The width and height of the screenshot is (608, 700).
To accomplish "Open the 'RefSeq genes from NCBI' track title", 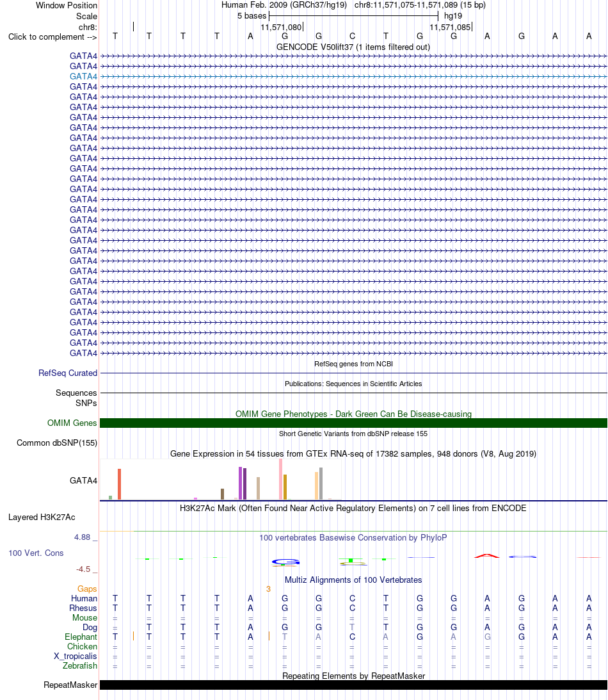I will [x=353, y=364].
